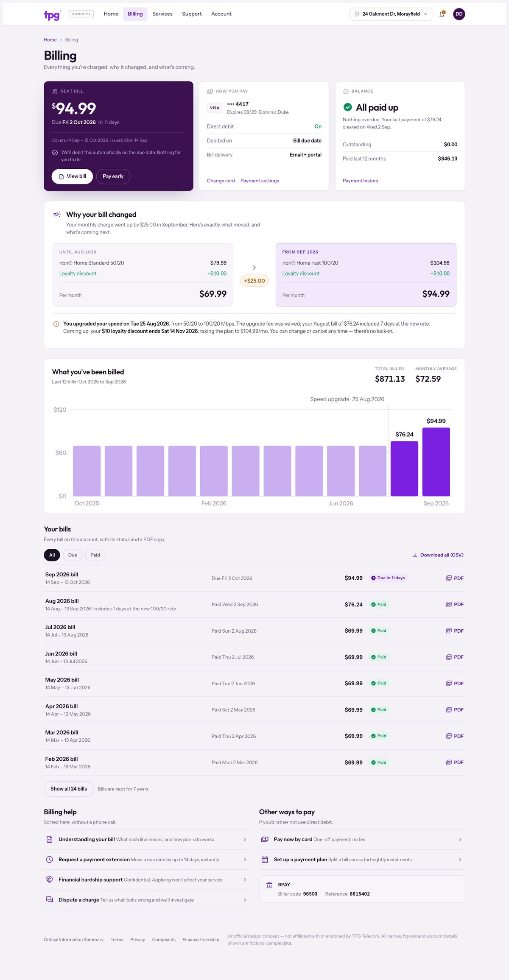Click the speech bubble Dispute icon

coord(50,899)
